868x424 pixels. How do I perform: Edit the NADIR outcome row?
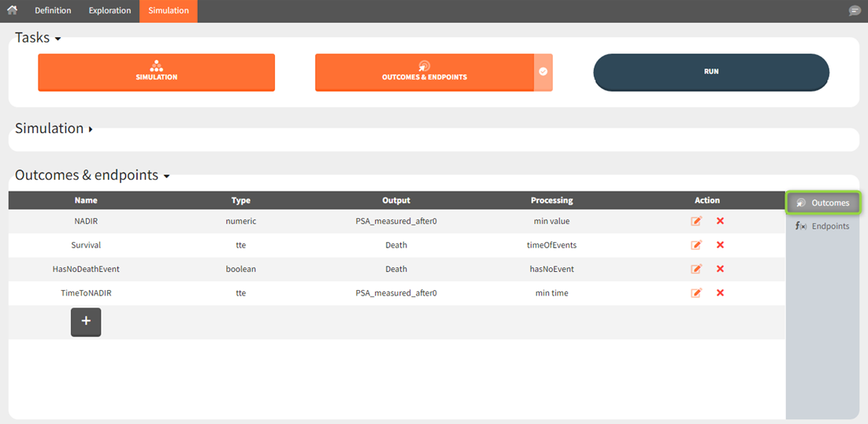[x=696, y=221]
